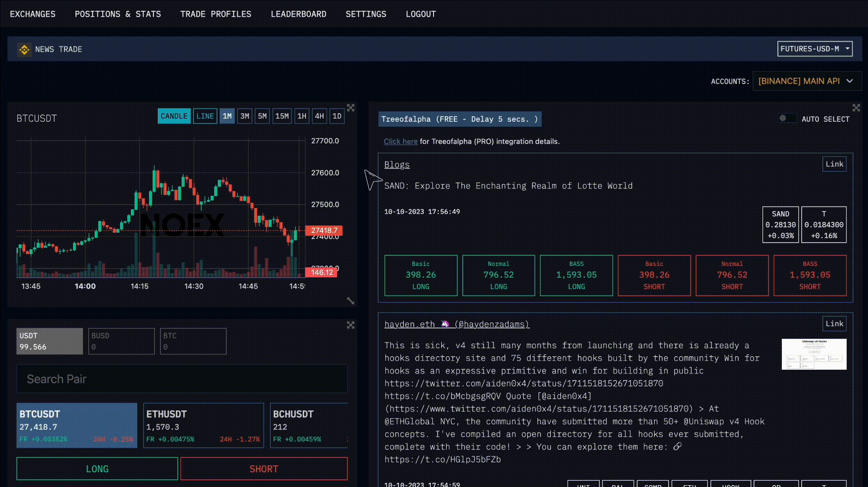Place Basic 398.26 LONG order
Viewport: 868px width, 487px height.
point(421,276)
